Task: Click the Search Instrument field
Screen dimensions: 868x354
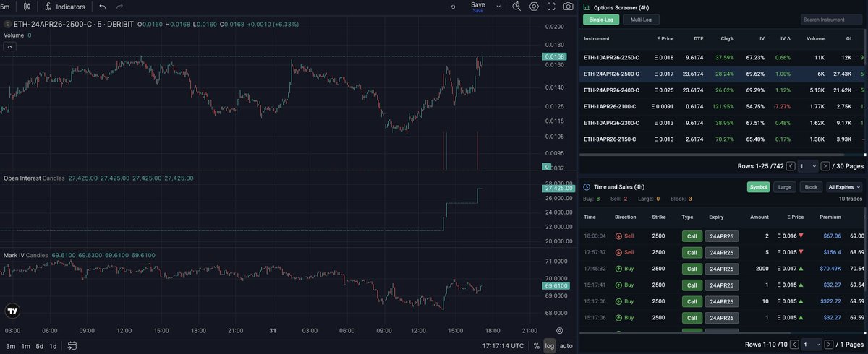Action: (x=831, y=20)
